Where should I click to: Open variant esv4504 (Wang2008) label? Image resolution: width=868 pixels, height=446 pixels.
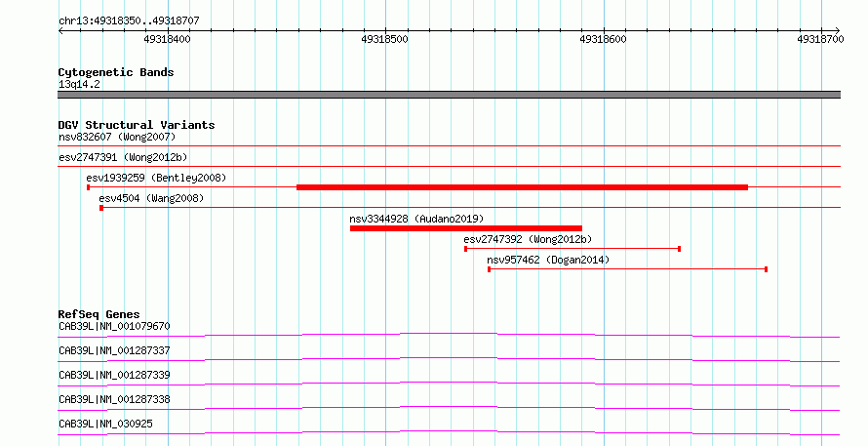[151, 198]
